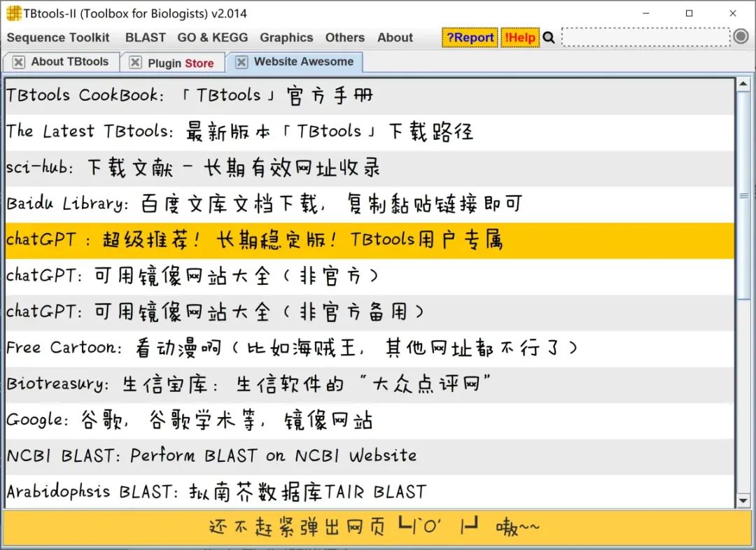The image size is (756, 550).
Task: Select the NCBI BLAST list entry
Action: pyautogui.click(x=370, y=456)
